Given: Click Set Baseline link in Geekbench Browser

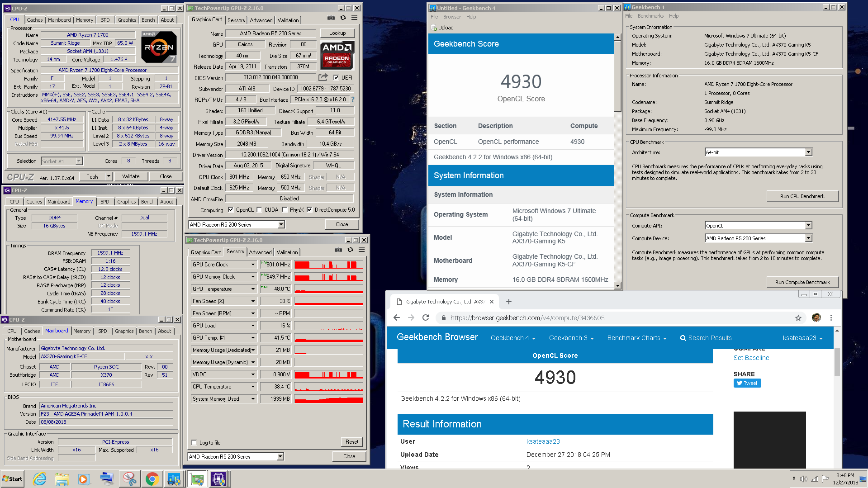Looking at the screenshot, I should 751,358.
